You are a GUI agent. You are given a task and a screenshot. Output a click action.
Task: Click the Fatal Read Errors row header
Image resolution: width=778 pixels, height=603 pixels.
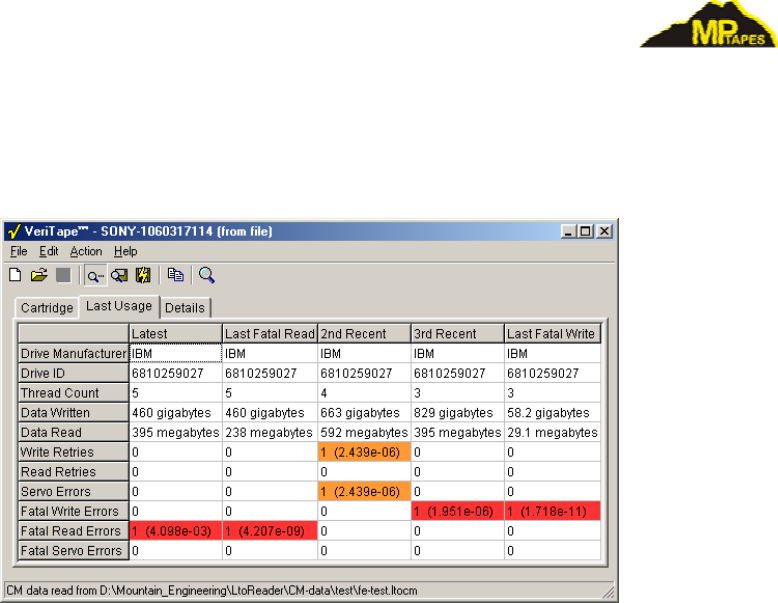point(73,531)
